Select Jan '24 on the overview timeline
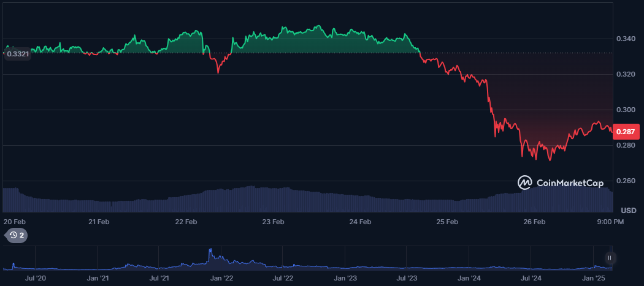The width and height of the screenshot is (644, 286). 469,278
